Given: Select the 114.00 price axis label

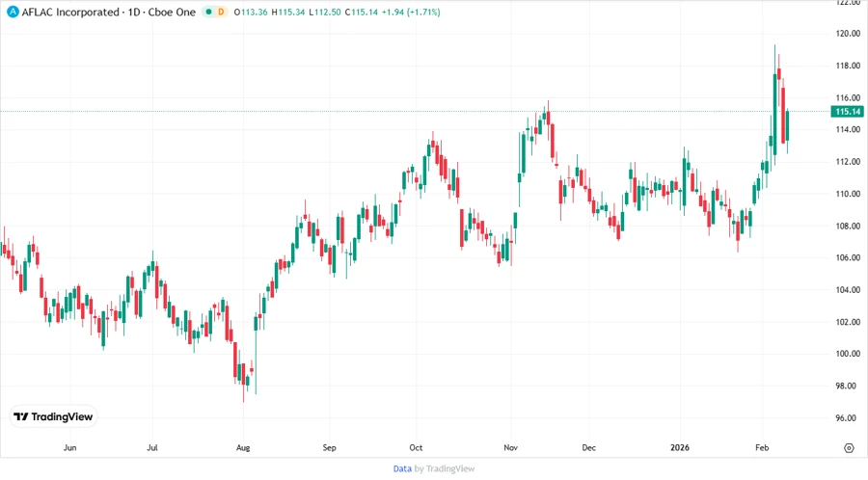Looking at the screenshot, I should (848, 129).
